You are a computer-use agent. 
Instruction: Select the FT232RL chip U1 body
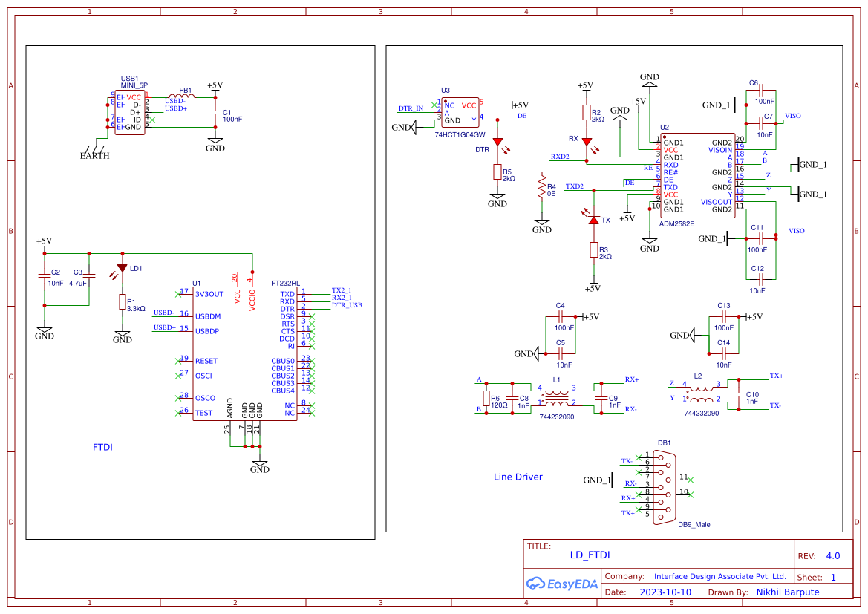click(x=245, y=354)
